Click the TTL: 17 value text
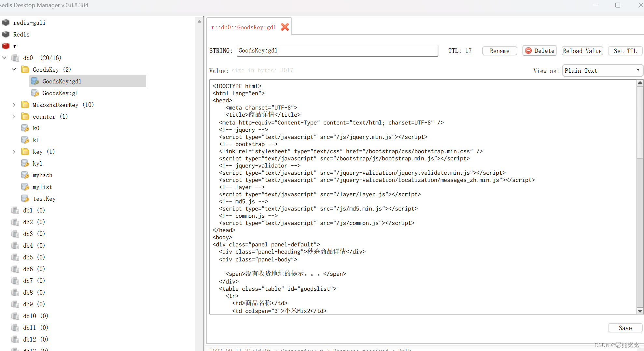The image size is (644, 351). pos(460,51)
